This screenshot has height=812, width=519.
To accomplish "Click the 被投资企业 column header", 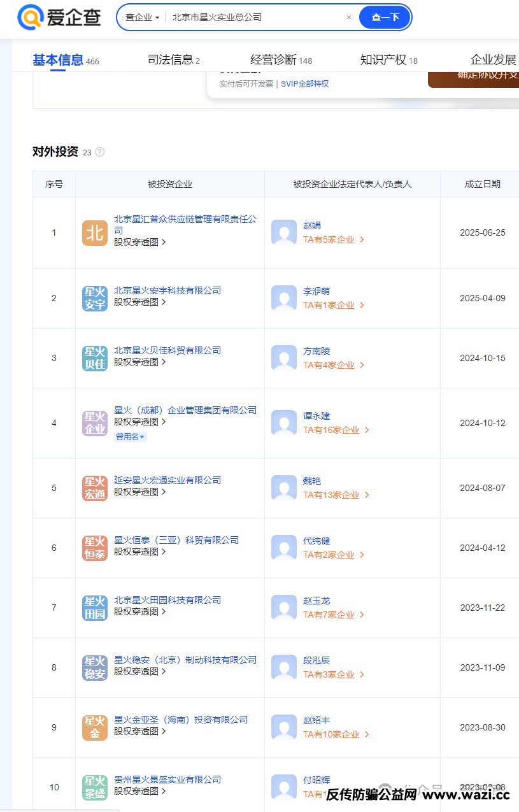I will 170,184.
